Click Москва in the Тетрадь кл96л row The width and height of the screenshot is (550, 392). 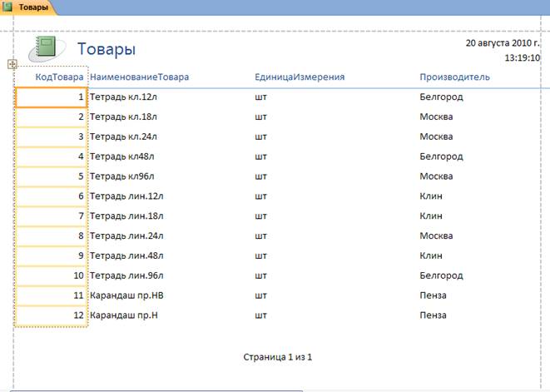pos(436,176)
